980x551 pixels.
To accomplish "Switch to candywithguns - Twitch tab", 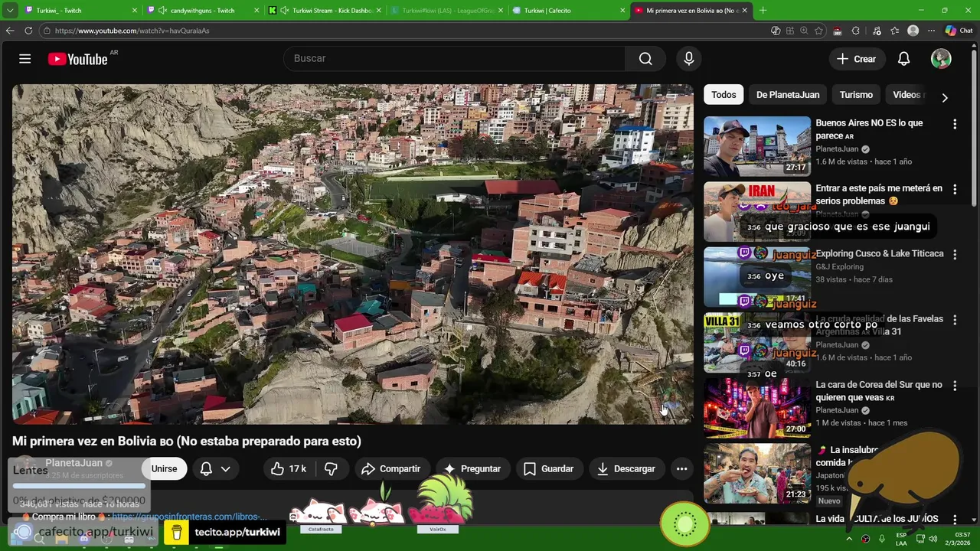I will click(x=203, y=11).
